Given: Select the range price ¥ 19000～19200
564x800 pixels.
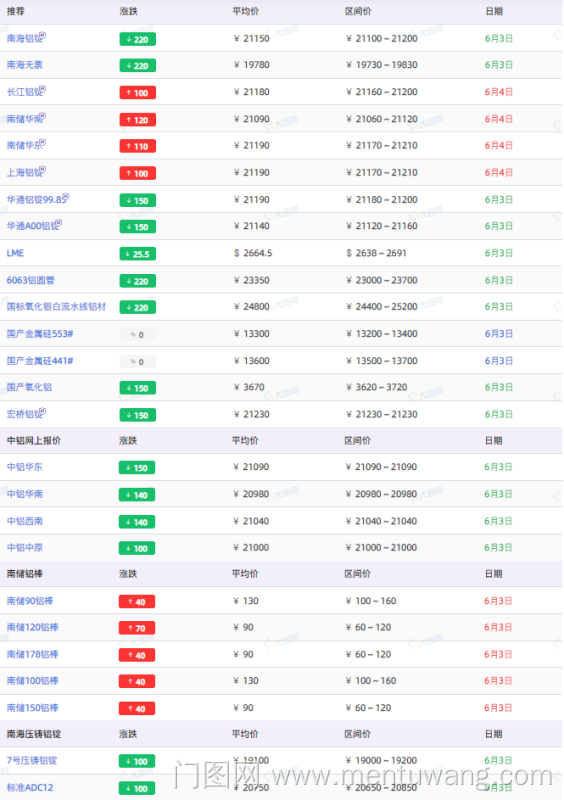Looking at the screenshot, I should 381,760.
